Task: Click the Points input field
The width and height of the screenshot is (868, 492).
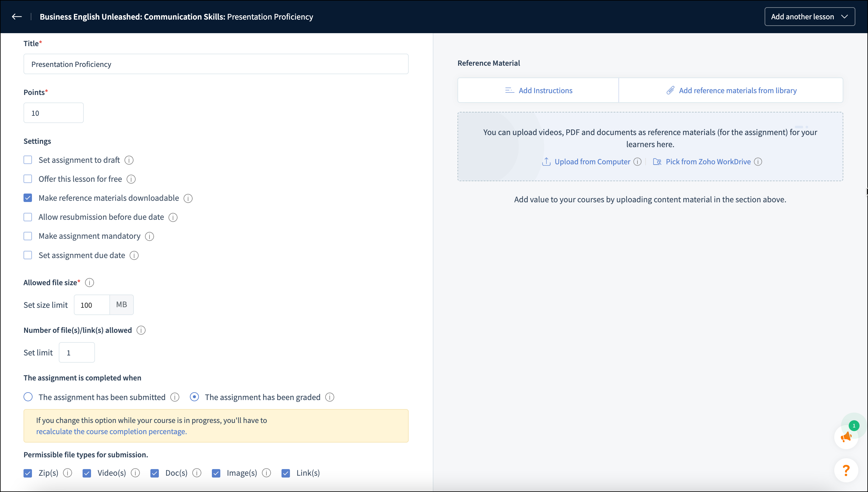Action: pos(53,113)
